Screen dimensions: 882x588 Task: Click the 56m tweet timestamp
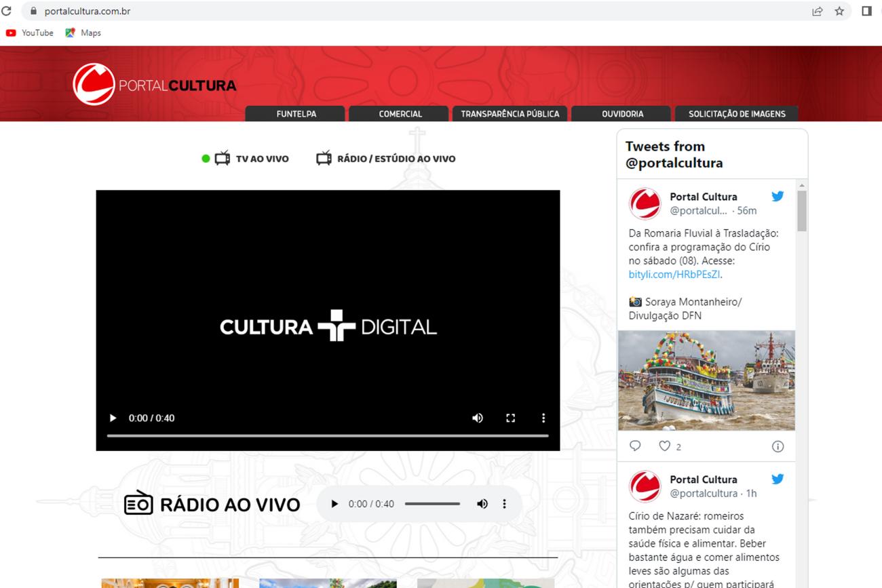click(x=747, y=210)
